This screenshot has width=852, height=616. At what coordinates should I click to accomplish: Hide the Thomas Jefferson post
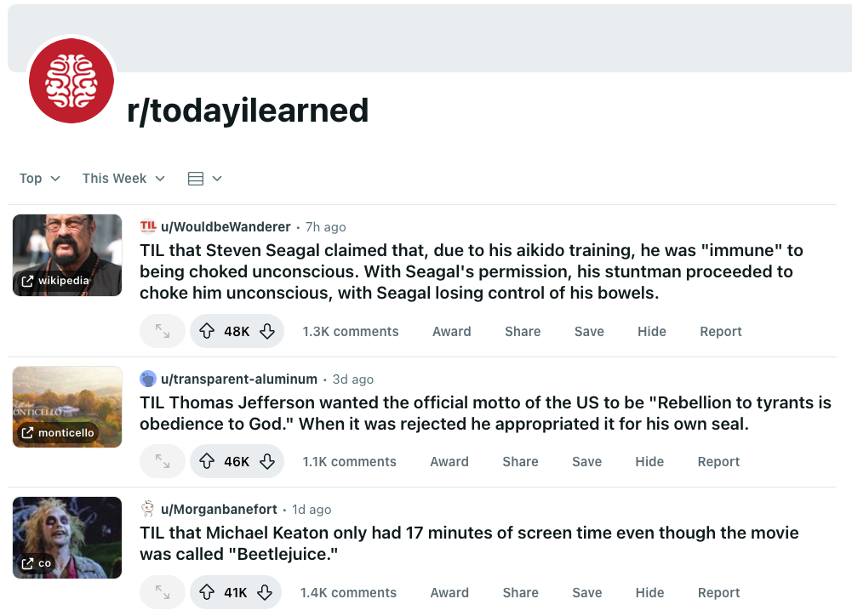649,462
